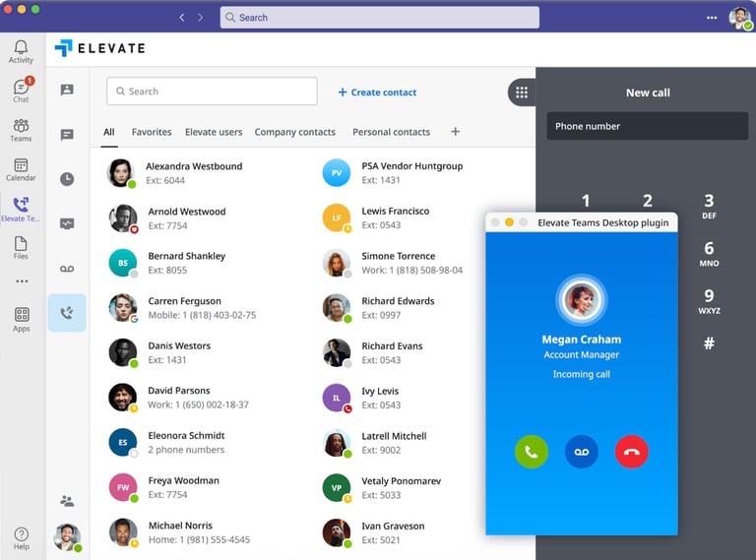Switch to the All contacts tab
Viewport: 756px width, 560px height.
pos(109,132)
